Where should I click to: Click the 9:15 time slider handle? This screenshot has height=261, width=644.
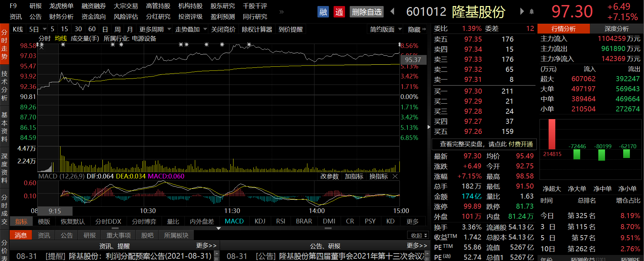tap(55, 211)
